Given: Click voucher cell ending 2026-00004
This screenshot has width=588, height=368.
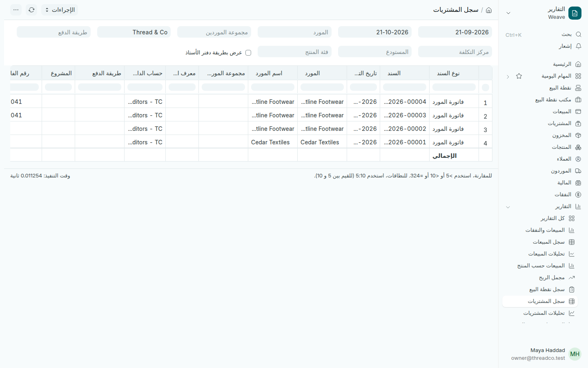Looking at the screenshot, I should point(405,102).
